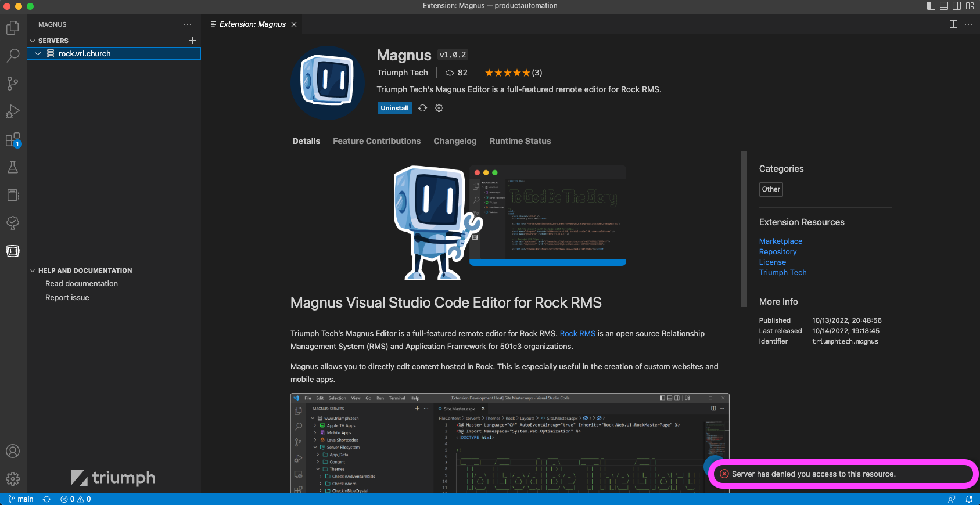
Task: Click the v1.0.2 version label
Action: 453,55
